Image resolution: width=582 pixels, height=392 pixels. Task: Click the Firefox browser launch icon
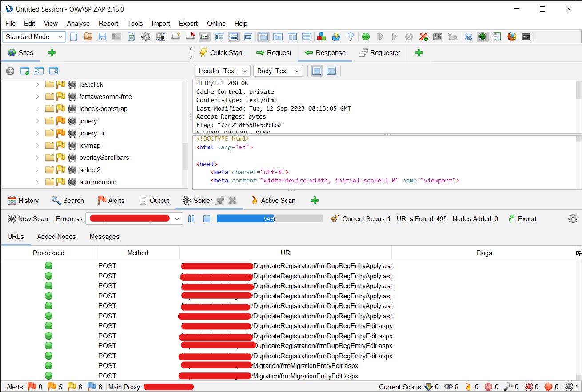point(512,37)
